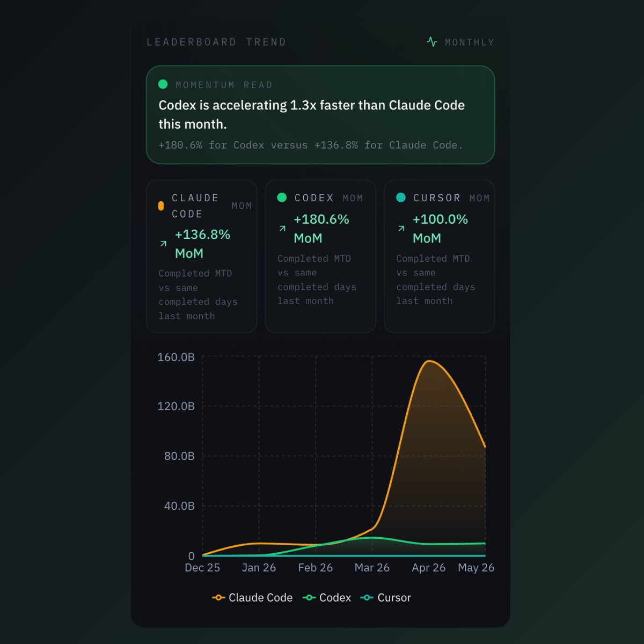
Task: Click Cursor card description text
Action: [x=436, y=280]
